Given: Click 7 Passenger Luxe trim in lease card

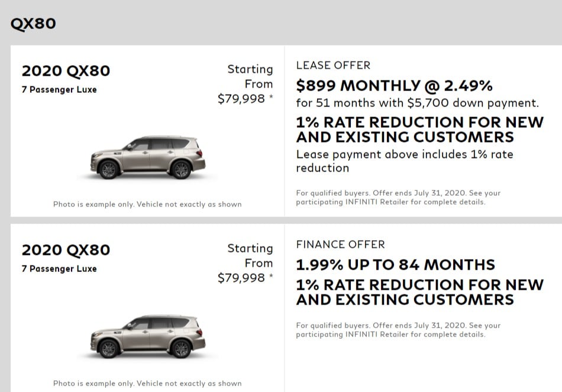Looking at the screenshot, I should tap(59, 90).
